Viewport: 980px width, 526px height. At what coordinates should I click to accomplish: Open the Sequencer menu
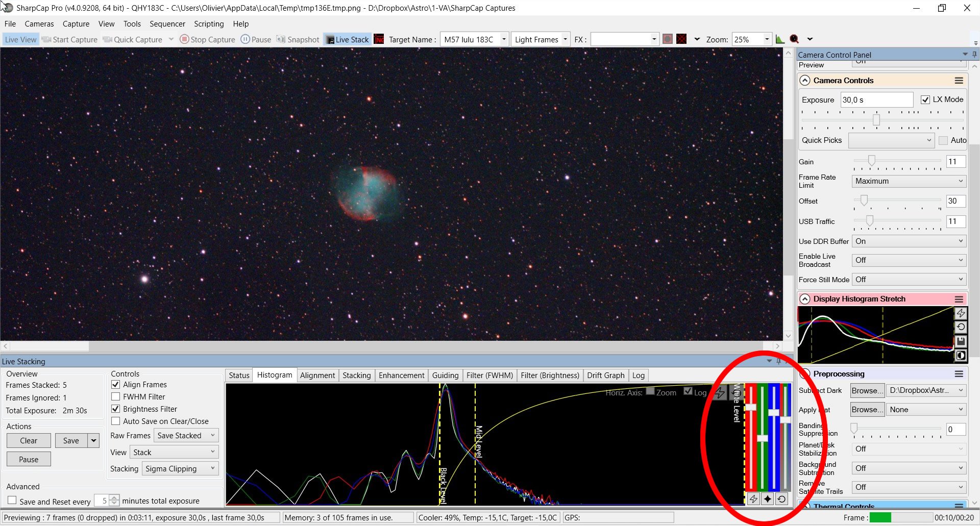coord(167,24)
